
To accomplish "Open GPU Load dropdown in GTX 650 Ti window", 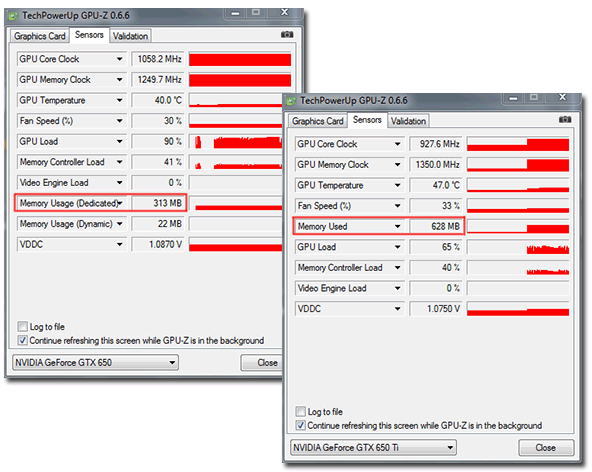I will coord(398,247).
